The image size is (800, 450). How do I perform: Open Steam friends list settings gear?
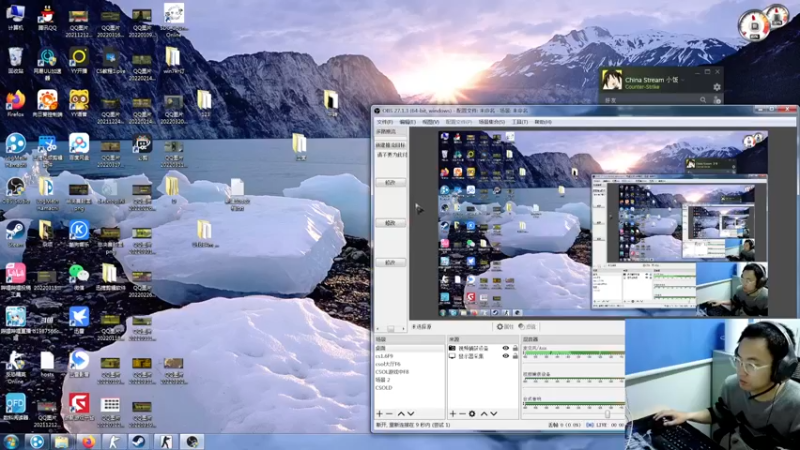pyautogui.click(x=717, y=87)
